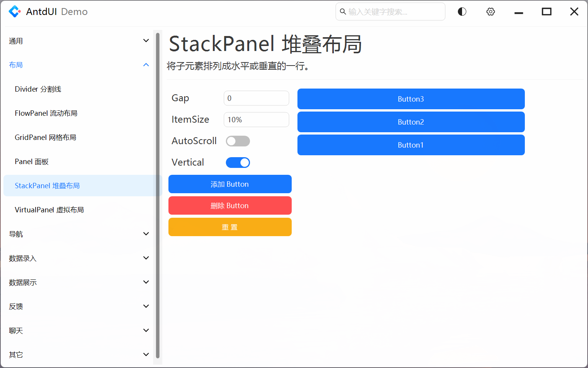Toggle the dark/light theme contrast icon
The width and height of the screenshot is (588, 368).
(x=461, y=11)
